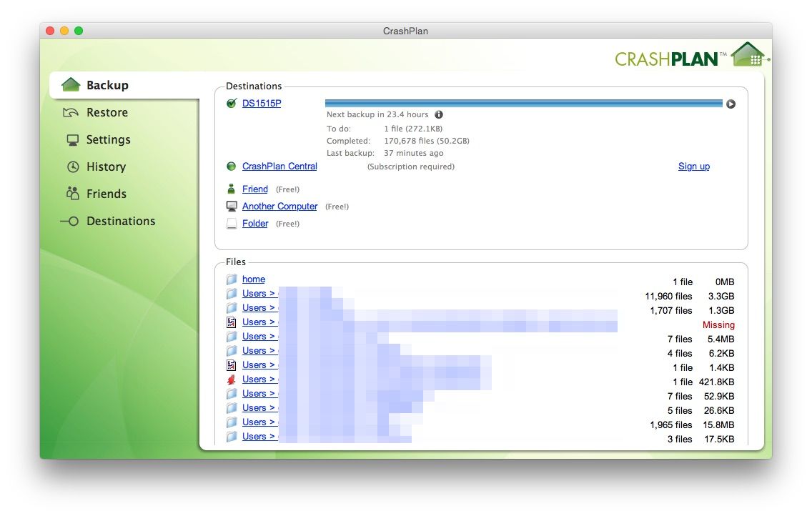Screen dimensions: 812x516
Task: Click the "(Free!)" label beside Another Computer
Action: tap(337, 207)
